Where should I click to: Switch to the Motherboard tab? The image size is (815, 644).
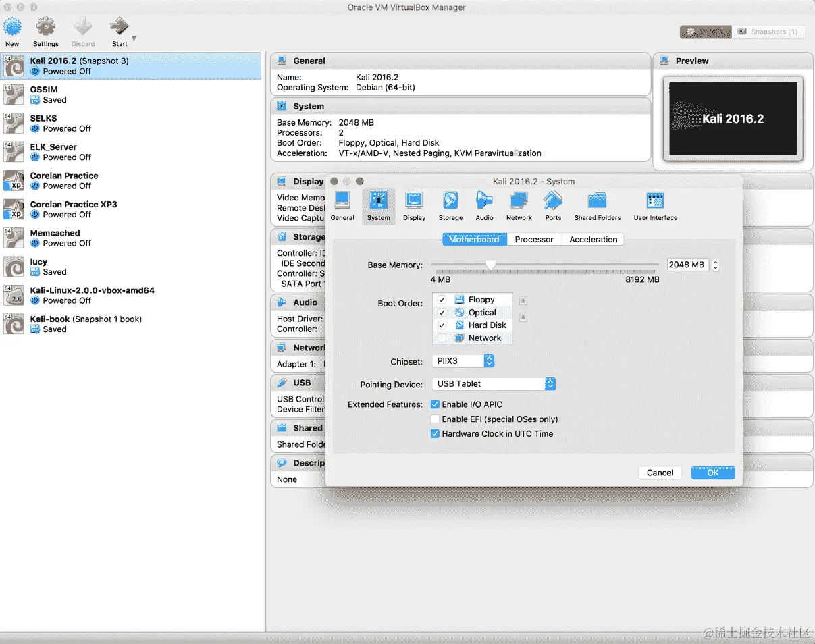474,239
